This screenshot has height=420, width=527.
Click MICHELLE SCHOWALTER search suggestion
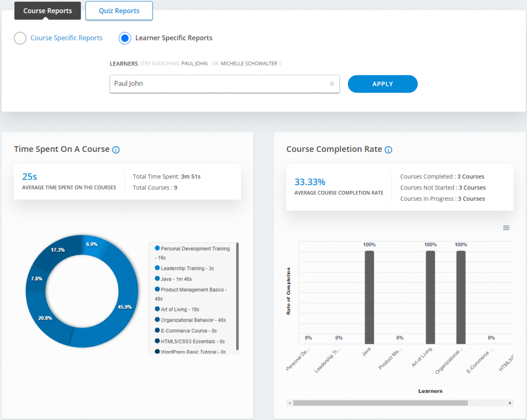pyautogui.click(x=249, y=63)
